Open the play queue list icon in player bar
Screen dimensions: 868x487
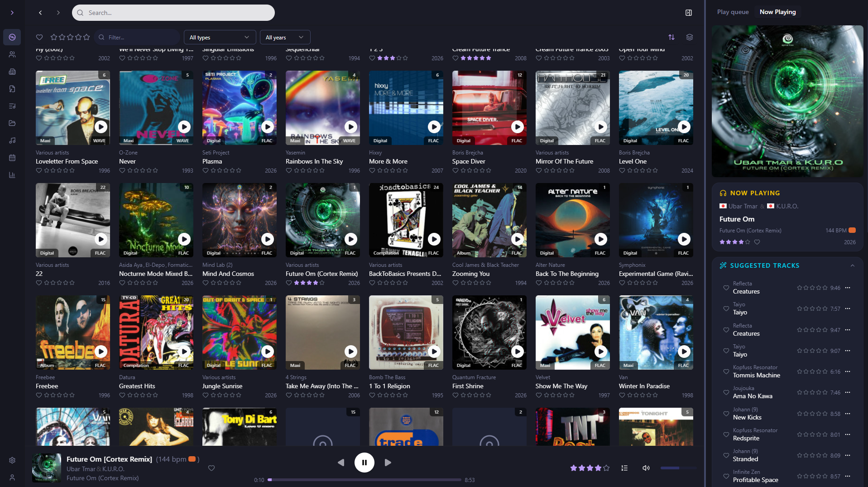coord(624,468)
